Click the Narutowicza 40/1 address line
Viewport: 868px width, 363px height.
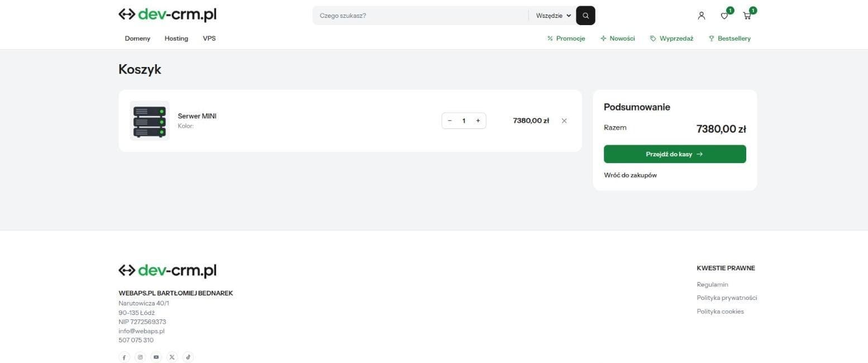tap(144, 303)
